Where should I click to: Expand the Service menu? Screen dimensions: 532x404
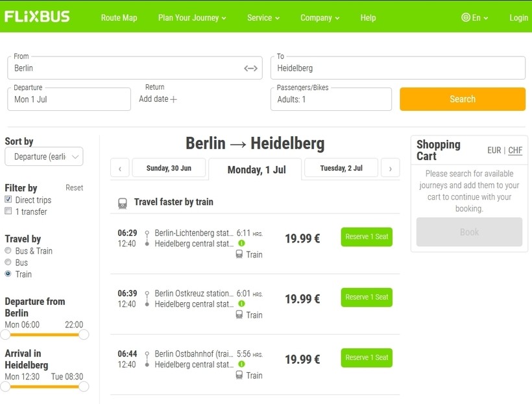point(263,18)
